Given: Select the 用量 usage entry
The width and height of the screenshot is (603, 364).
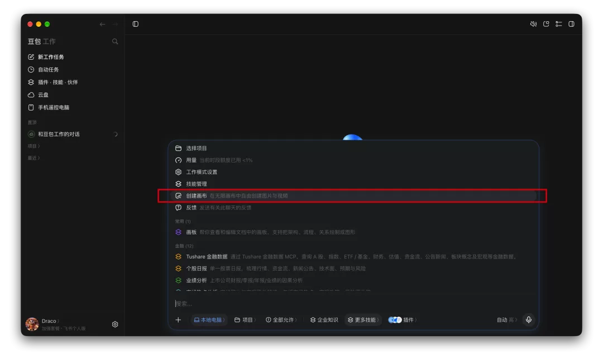Looking at the screenshot, I should 353,160.
